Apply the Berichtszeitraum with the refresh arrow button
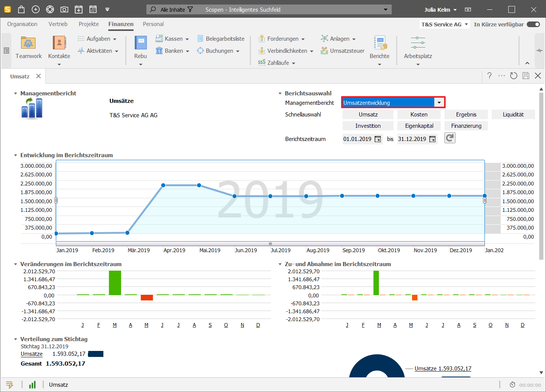 (450, 138)
